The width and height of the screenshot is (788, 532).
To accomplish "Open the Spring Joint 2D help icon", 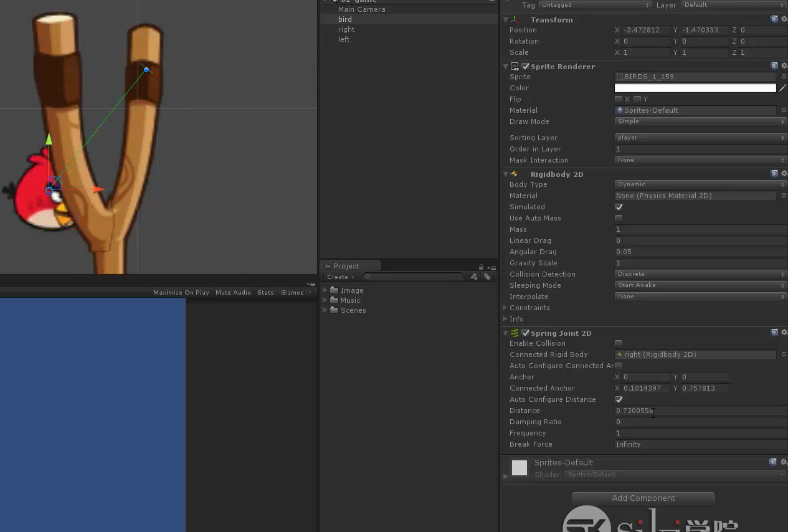I will (774, 333).
